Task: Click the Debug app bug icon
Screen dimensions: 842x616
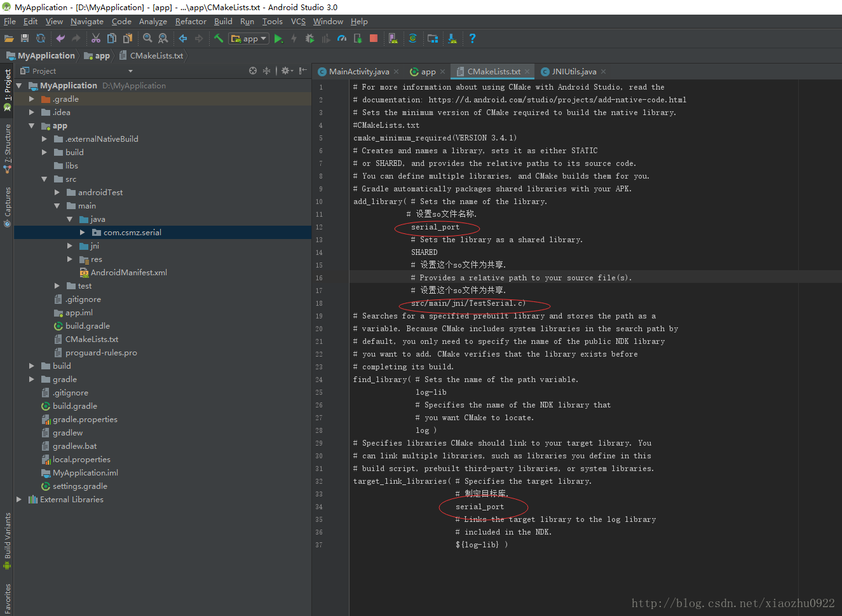Action: [x=310, y=39]
